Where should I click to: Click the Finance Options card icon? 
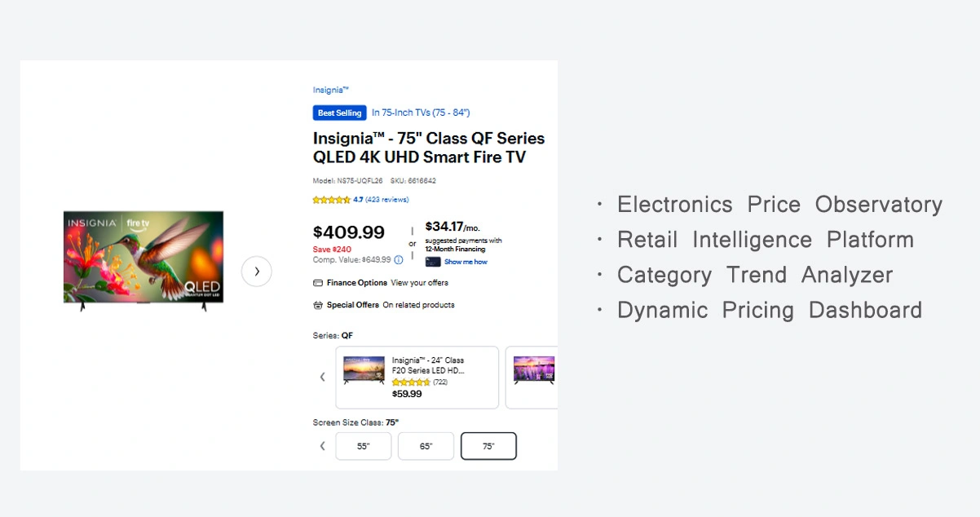point(318,283)
